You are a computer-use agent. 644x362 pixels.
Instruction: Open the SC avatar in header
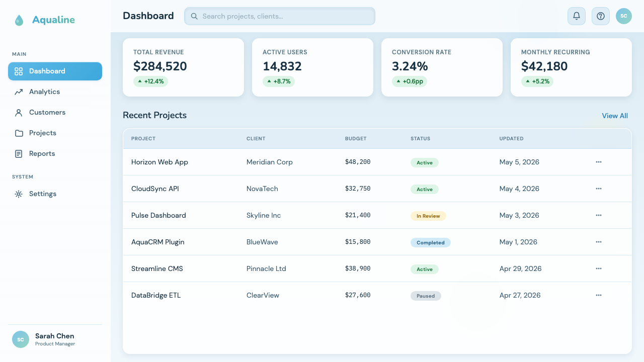(624, 16)
